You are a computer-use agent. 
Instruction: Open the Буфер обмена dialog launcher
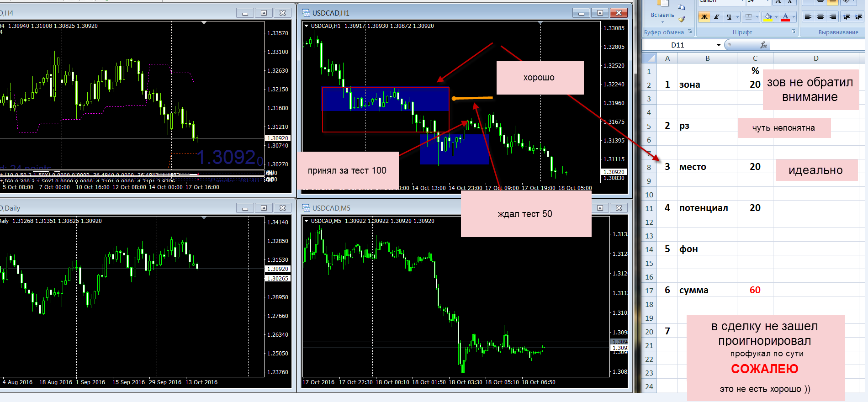point(690,32)
